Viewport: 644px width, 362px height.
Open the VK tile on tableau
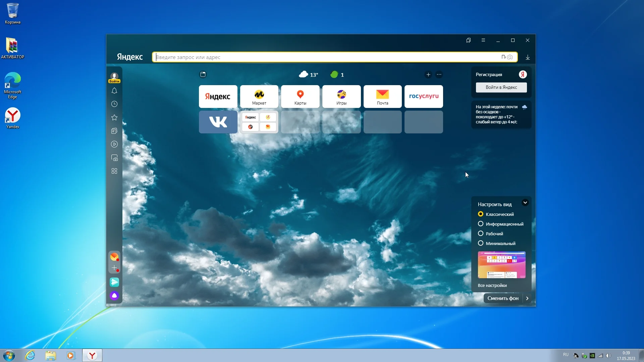[218, 122]
